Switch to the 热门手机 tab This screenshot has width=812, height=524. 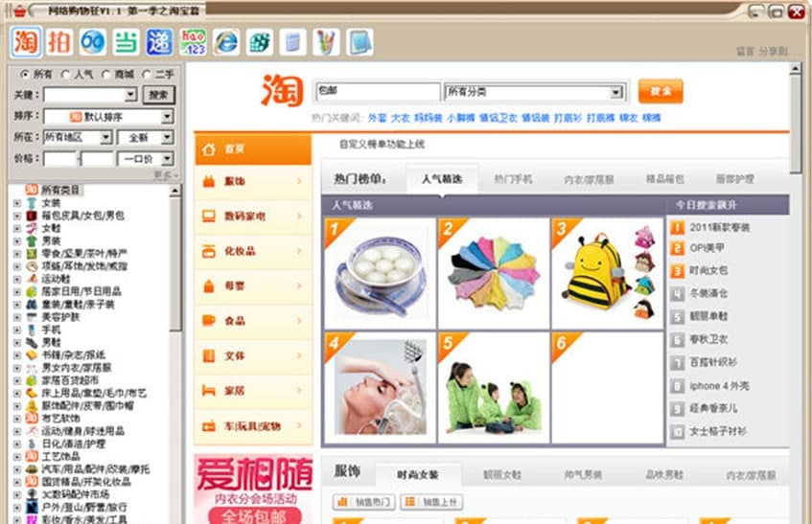513,179
